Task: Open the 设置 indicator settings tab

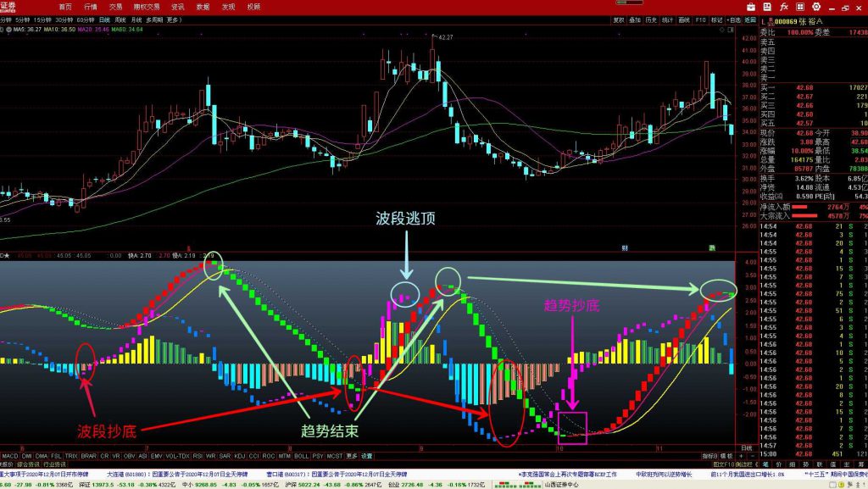Action: (367, 455)
